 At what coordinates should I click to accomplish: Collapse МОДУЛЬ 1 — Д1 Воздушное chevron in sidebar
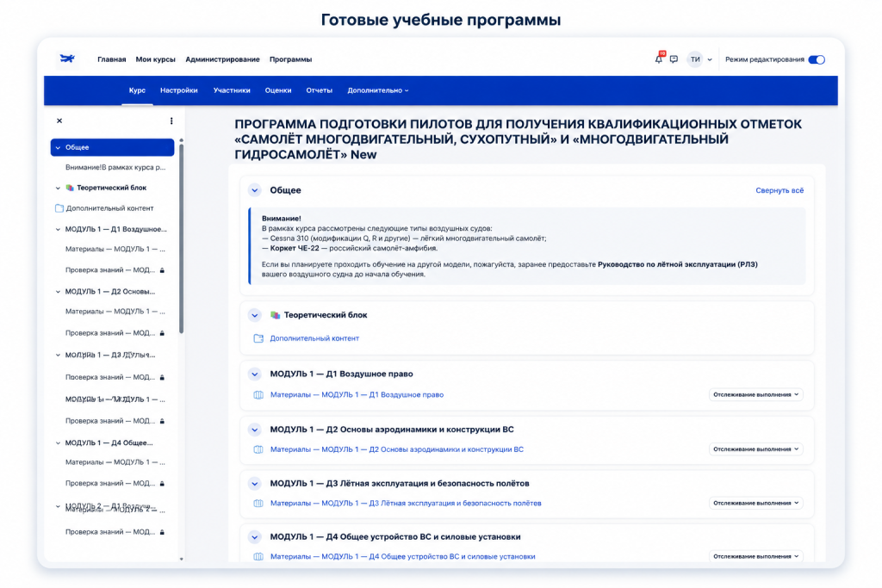click(x=58, y=229)
